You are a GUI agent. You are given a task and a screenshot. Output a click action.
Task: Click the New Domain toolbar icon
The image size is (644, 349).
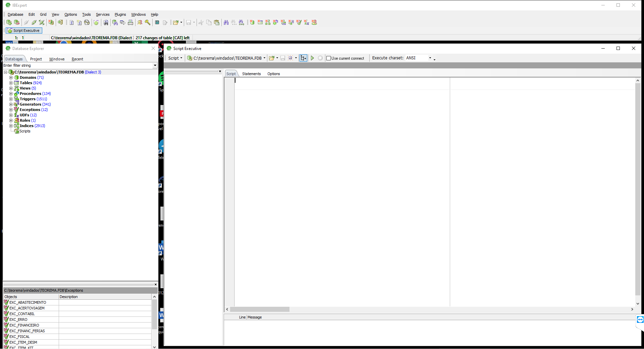tap(252, 22)
